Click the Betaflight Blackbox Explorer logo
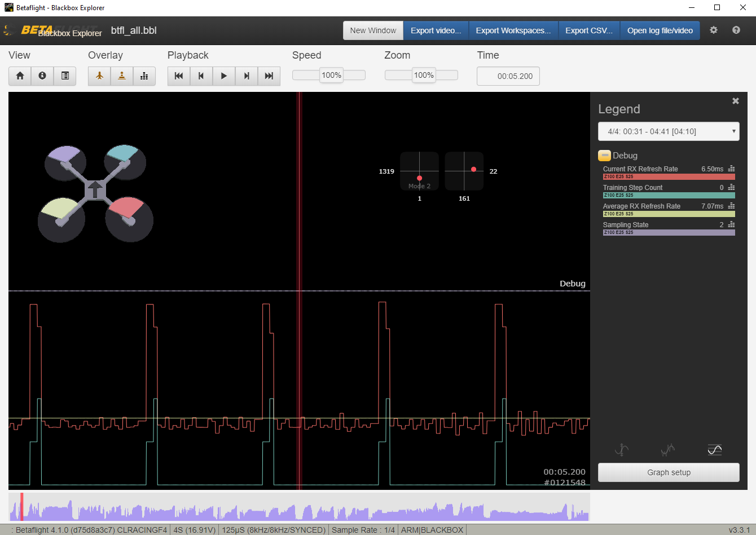This screenshot has width=756, height=535. [x=52, y=30]
